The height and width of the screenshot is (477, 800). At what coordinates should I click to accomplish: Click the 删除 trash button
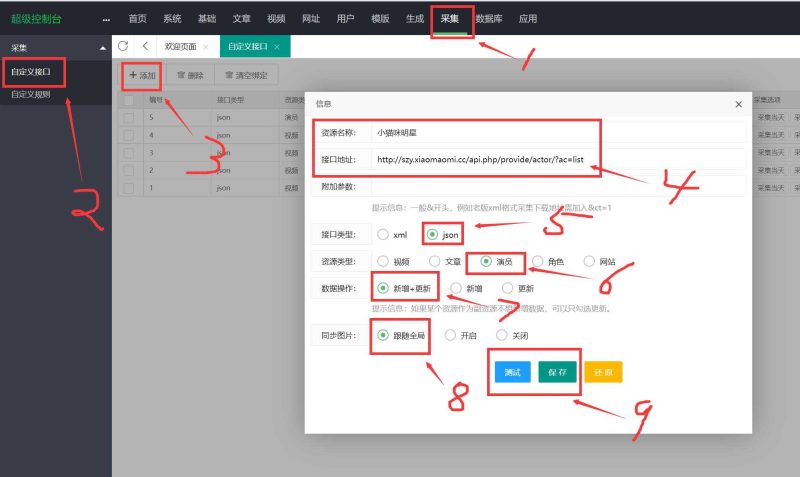pyautogui.click(x=188, y=75)
